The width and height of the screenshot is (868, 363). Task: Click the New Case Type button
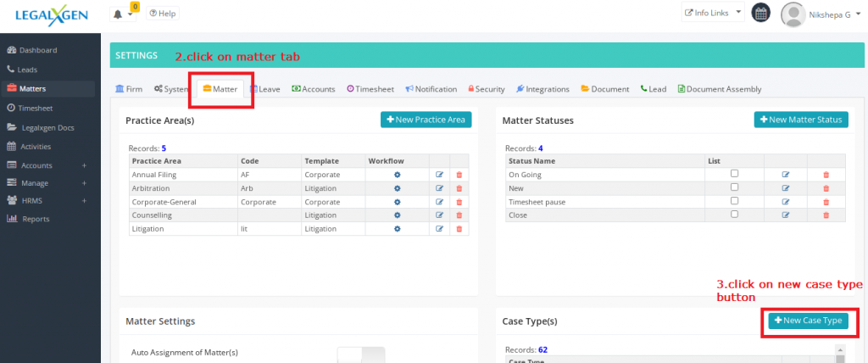(x=808, y=321)
